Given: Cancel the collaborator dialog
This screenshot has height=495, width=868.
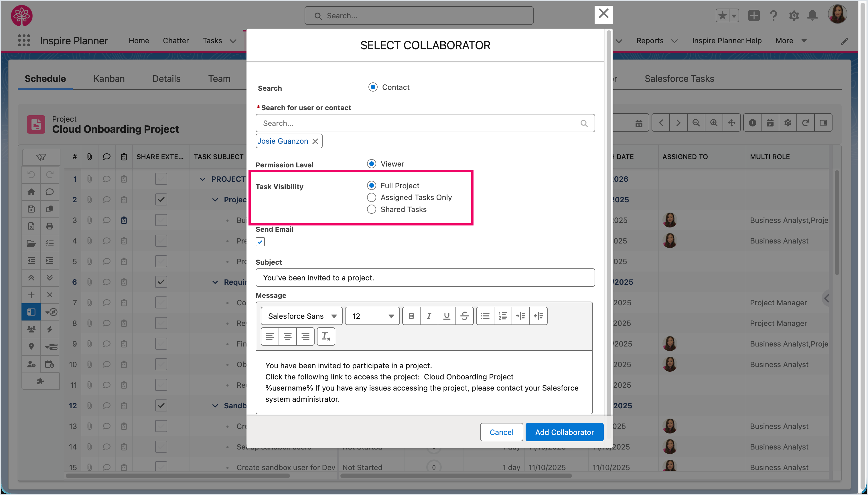Looking at the screenshot, I should pyautogui.click(x=501, y=432).
